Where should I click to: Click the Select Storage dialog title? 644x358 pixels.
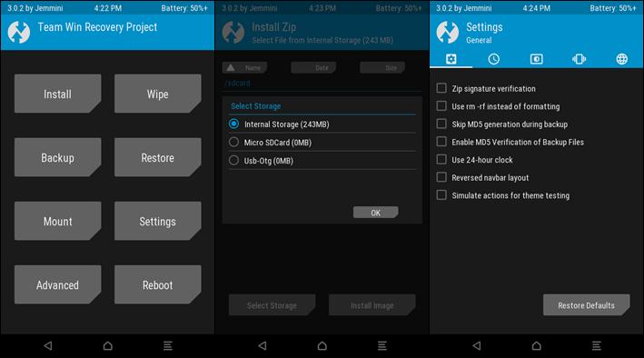[256, 106]
